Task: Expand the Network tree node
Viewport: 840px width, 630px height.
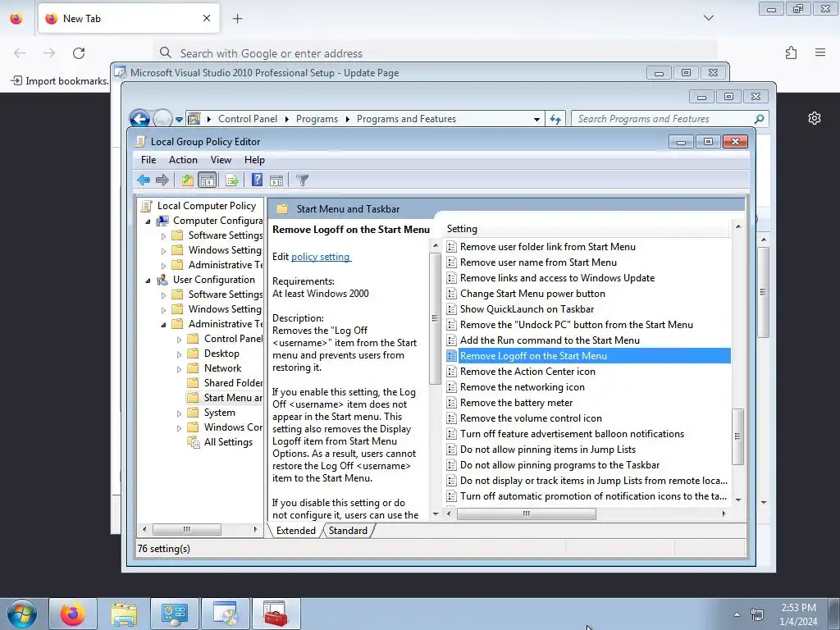Action: [180, 368]
